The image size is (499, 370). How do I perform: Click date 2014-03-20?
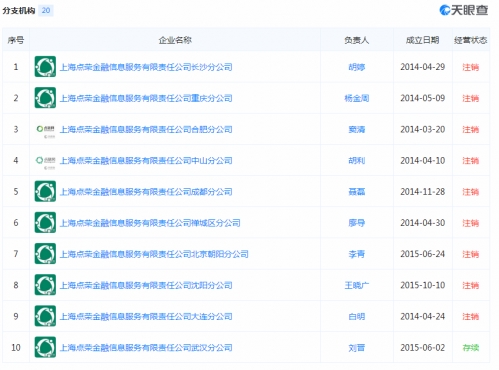point(423,129)
